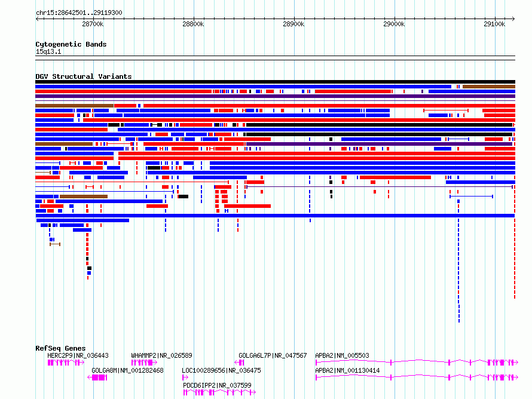Viewport: 532px width, 399px height.
Task: Click the 28900k ruler tick label
Action: click(x=293, y=24)
